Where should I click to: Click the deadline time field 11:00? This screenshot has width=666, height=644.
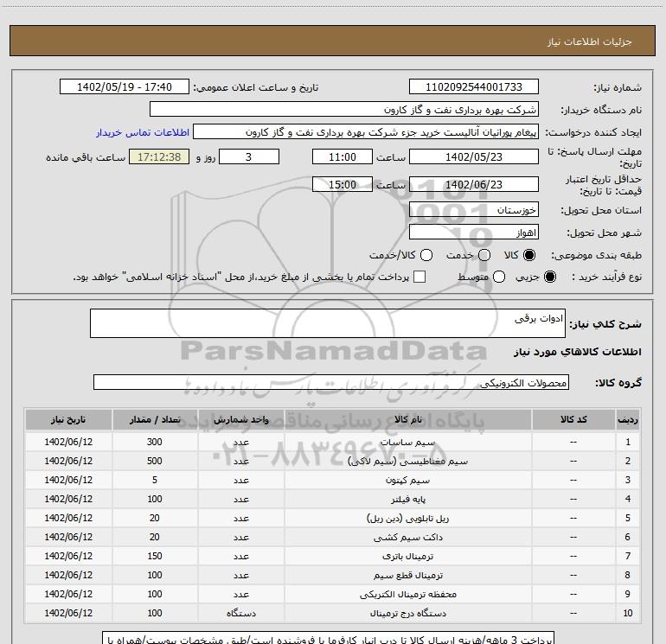click(x=343, y=156)
